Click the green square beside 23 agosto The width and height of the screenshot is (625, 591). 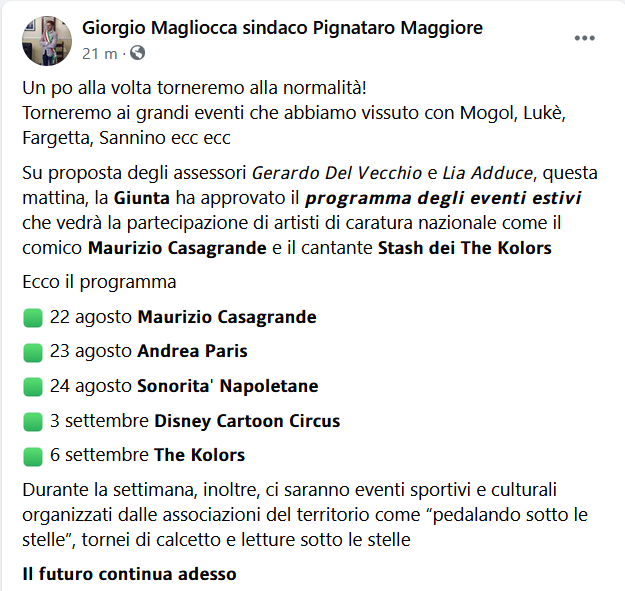(x=33, y=352)
